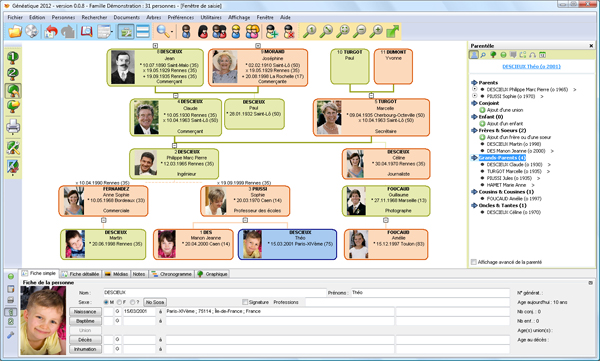Click the Nom input field
Viewport: 600px width, 361px height.
click(214, 292)
